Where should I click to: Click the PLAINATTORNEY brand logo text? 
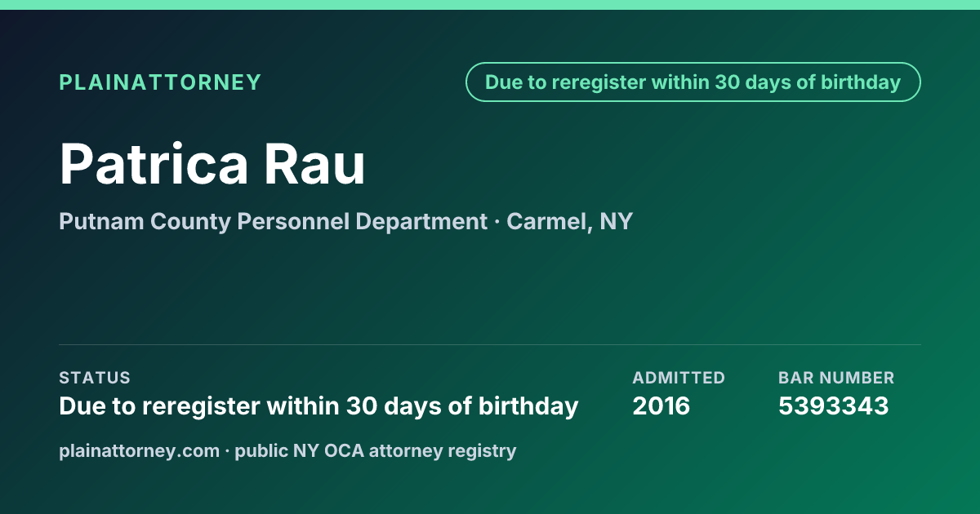[x=160, y=82]
